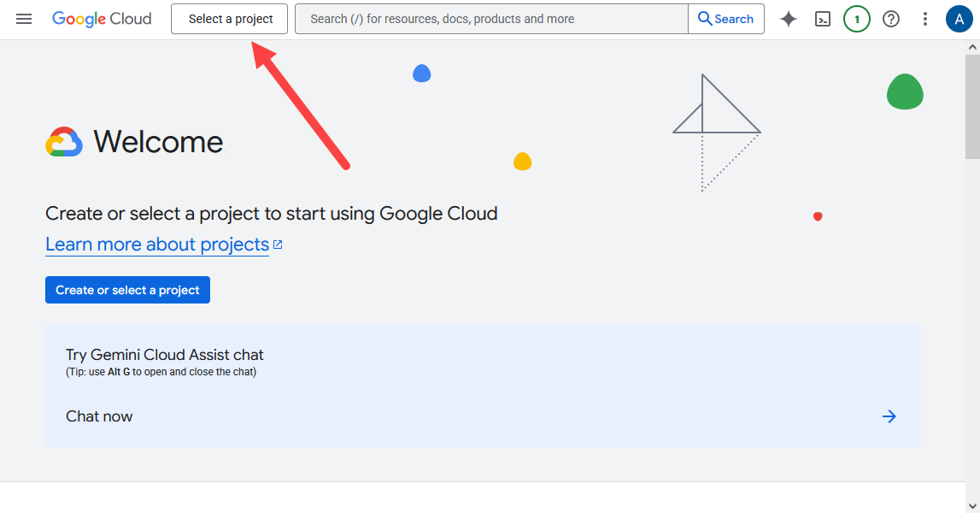This screenshot has height=513, width=980.
Task: Follow the Learn more about projects link
Action: coord(157,245)
